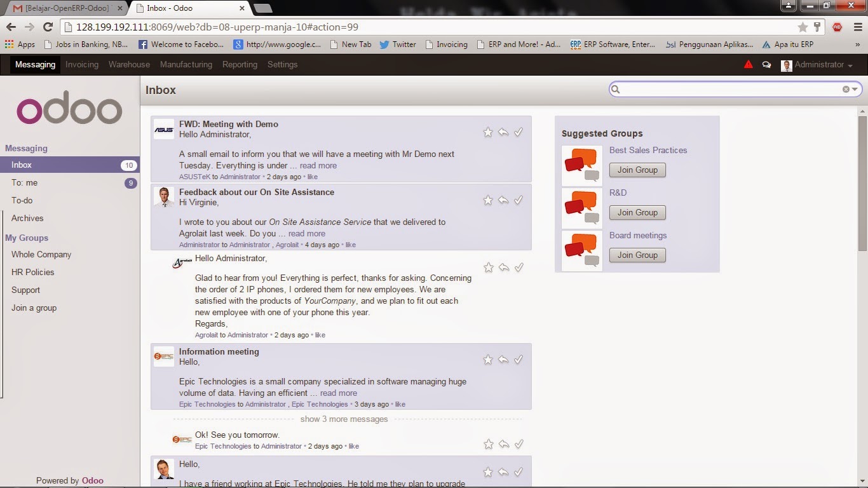Open the Manufacturing menu

186,64
